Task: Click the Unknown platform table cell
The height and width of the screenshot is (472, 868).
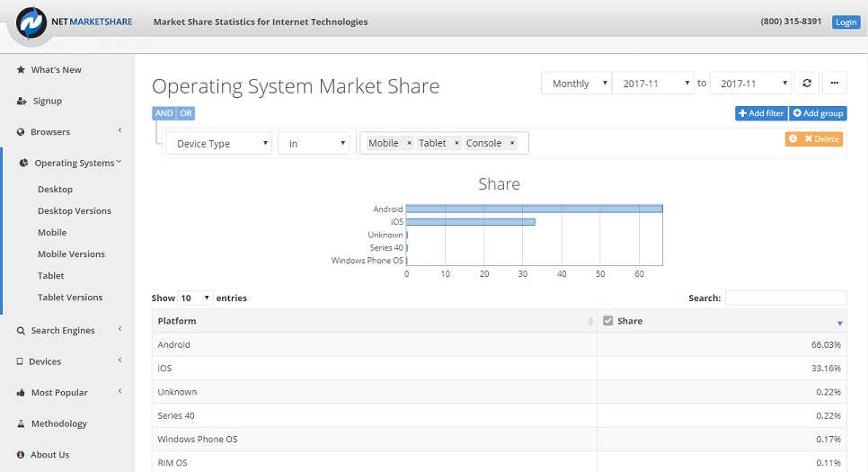Action: pyautogui.click(x=374, y=392)
